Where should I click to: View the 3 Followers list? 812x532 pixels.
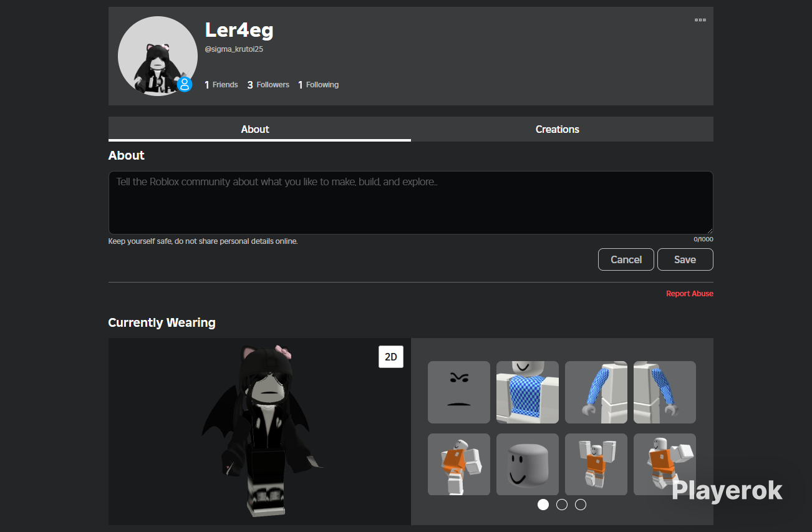[x=268, y=85]
